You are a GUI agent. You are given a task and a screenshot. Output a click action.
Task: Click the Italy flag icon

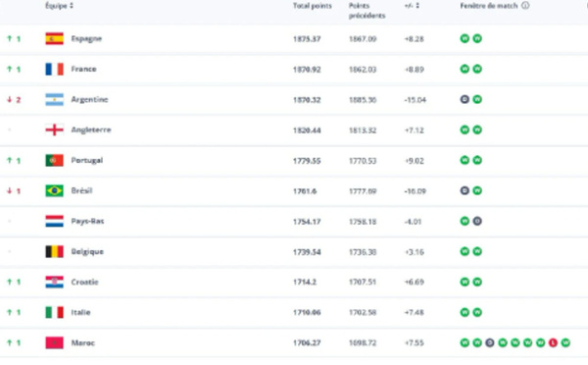(x=54, y=312)
